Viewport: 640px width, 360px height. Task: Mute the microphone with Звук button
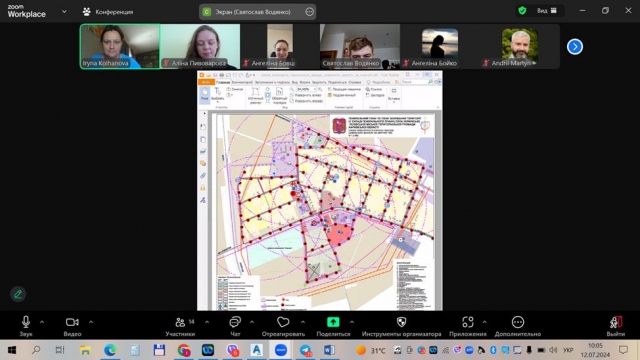pos(26,326)
